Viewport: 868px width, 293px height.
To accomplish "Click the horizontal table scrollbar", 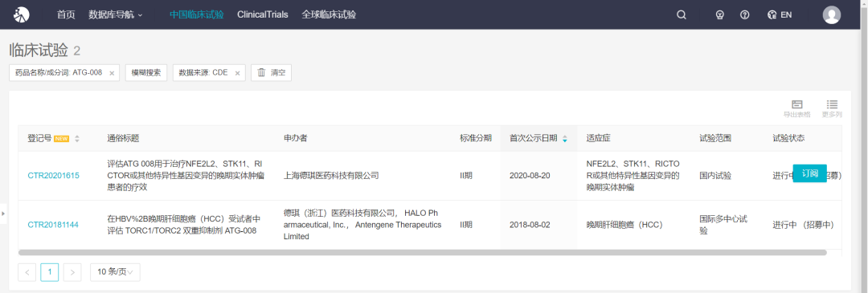I will click(423, 253).
